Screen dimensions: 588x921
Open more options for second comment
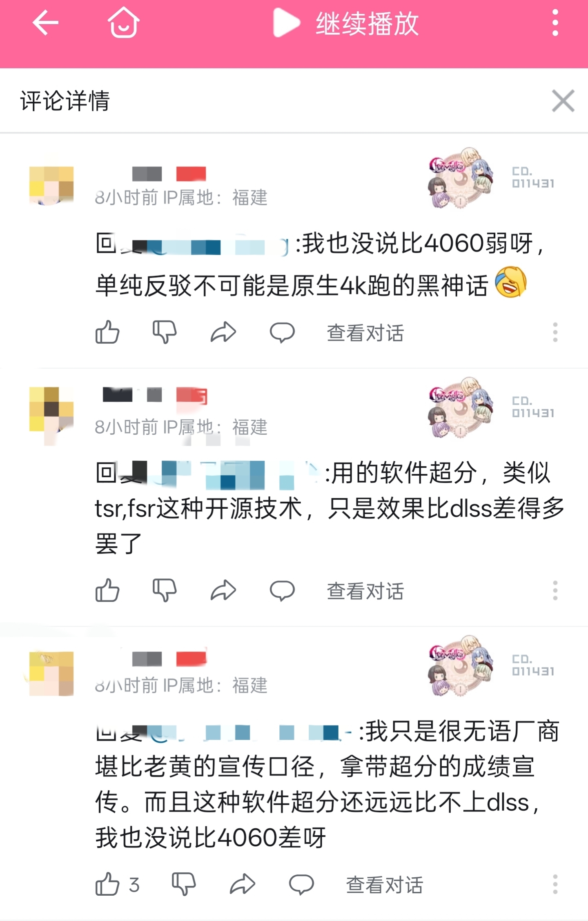[555, 590]
